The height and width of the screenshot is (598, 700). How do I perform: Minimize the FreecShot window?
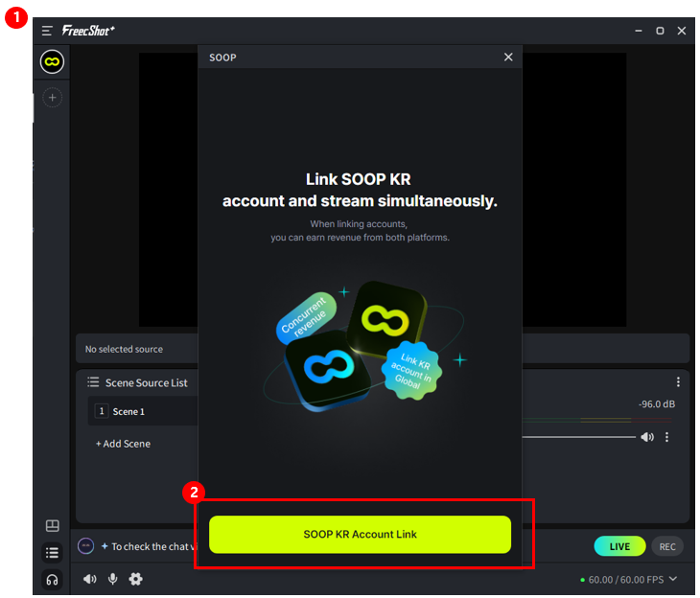click(x=639, y=31)
